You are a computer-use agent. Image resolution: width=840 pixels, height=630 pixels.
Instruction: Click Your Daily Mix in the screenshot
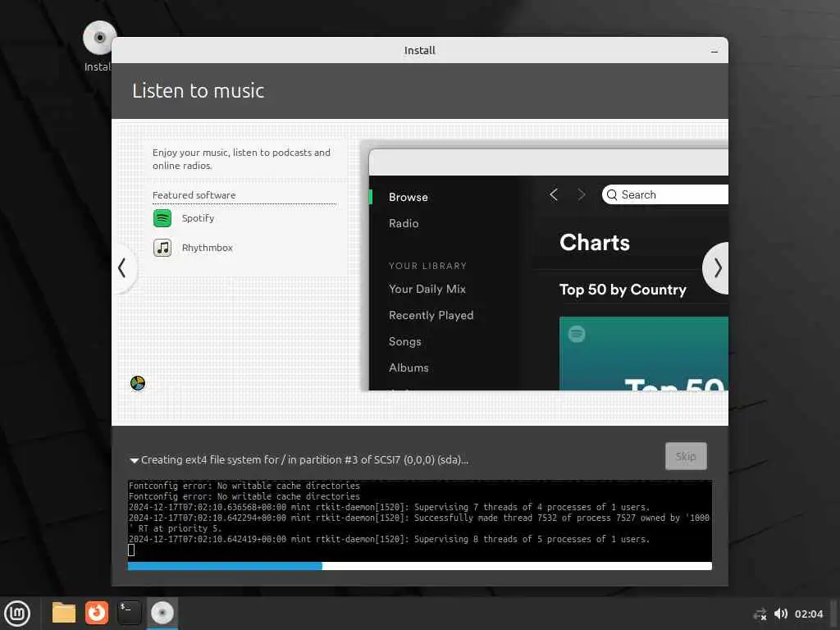pos(427,289)
